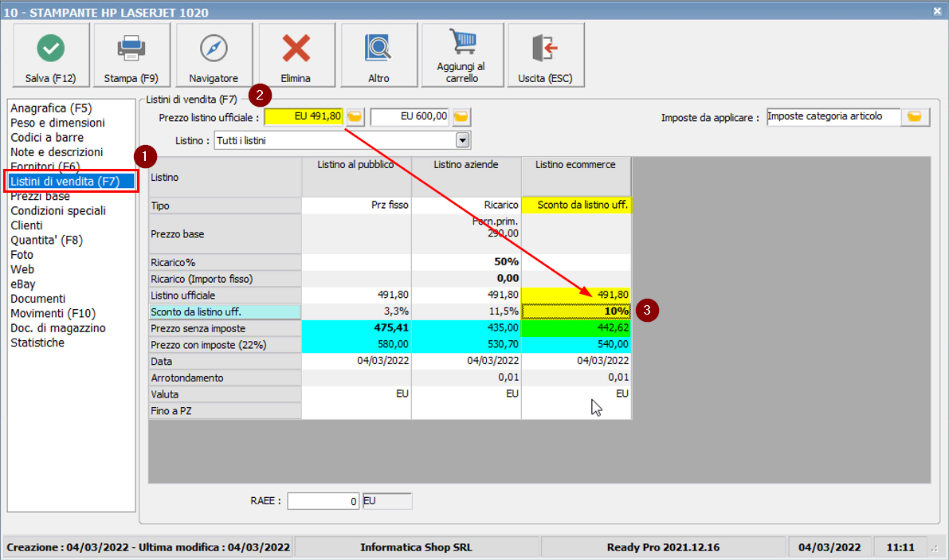The width and height of the screenshot is (949, 560).
Task: Select the Prezzo senza imposte row label
Action: pos(225,328)
